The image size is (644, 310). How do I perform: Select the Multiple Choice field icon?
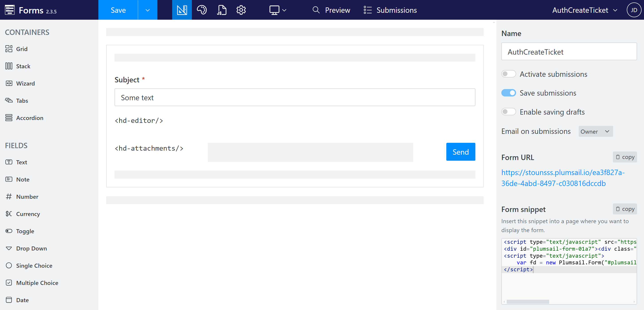point(9,283)
